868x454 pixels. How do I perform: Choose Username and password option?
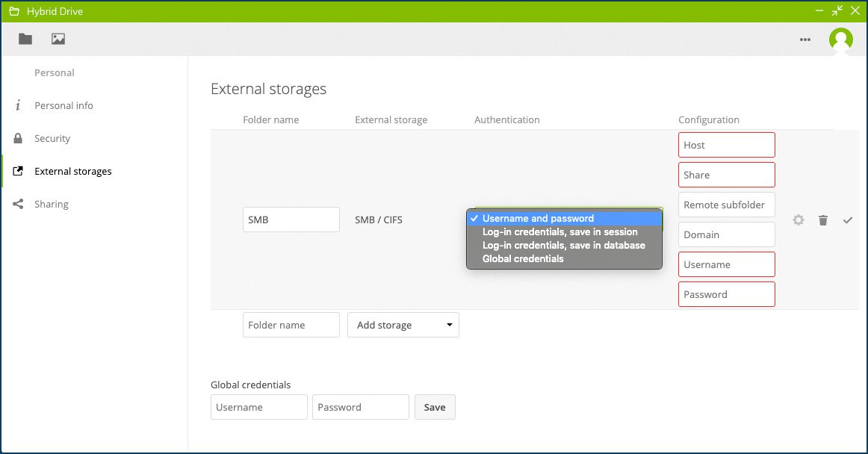pyautogui.click(x=538, y=219)
